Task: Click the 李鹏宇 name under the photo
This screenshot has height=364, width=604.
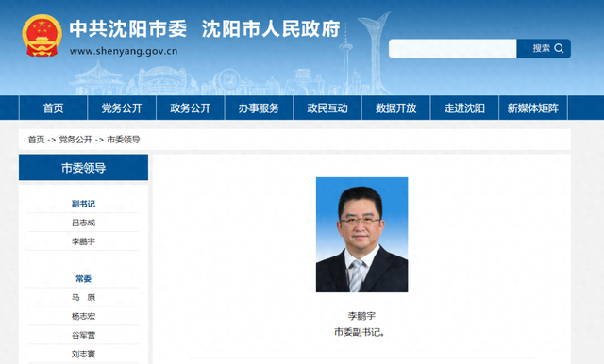Action: (361, 316)
